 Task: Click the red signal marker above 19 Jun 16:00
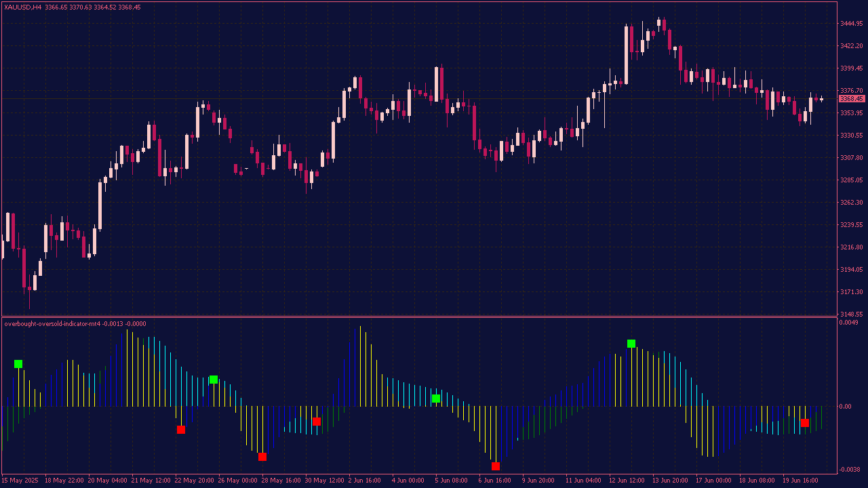[805, 423]
